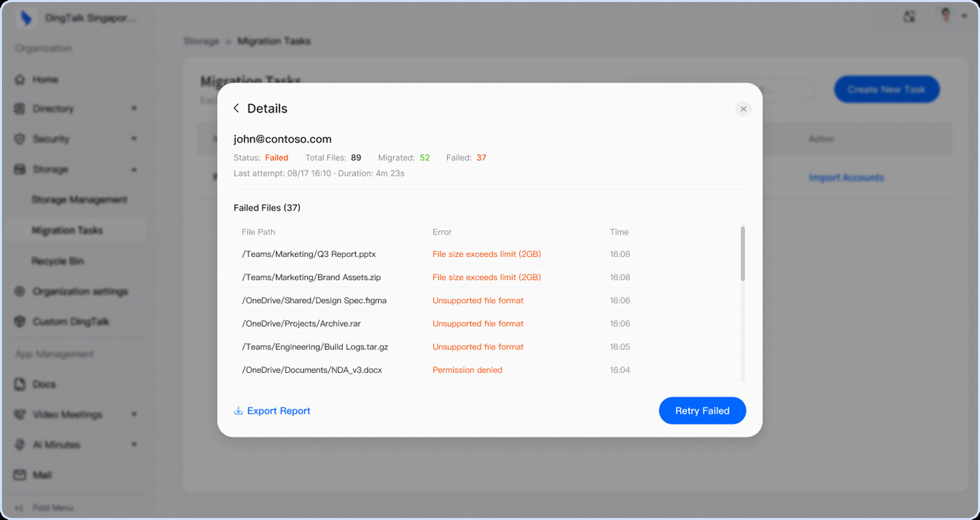Click the AI Minutes icon
Image resolution: width=980 pixels, height=520 pixels.
tap(20, 445)
